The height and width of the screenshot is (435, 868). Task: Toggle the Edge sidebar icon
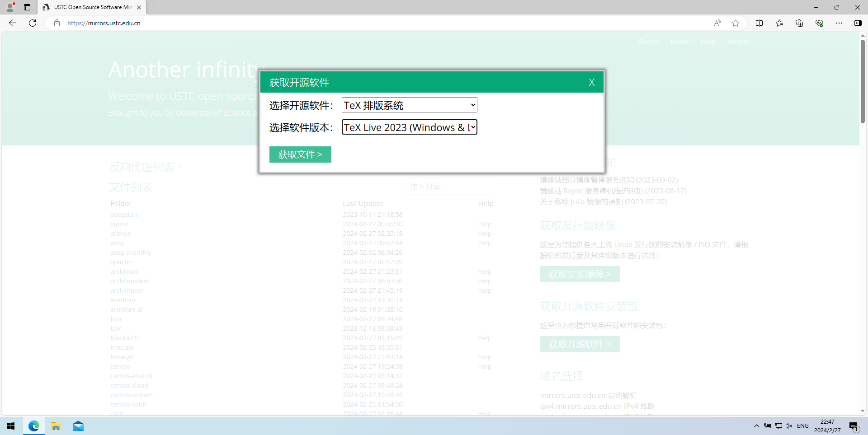(858, 23)
